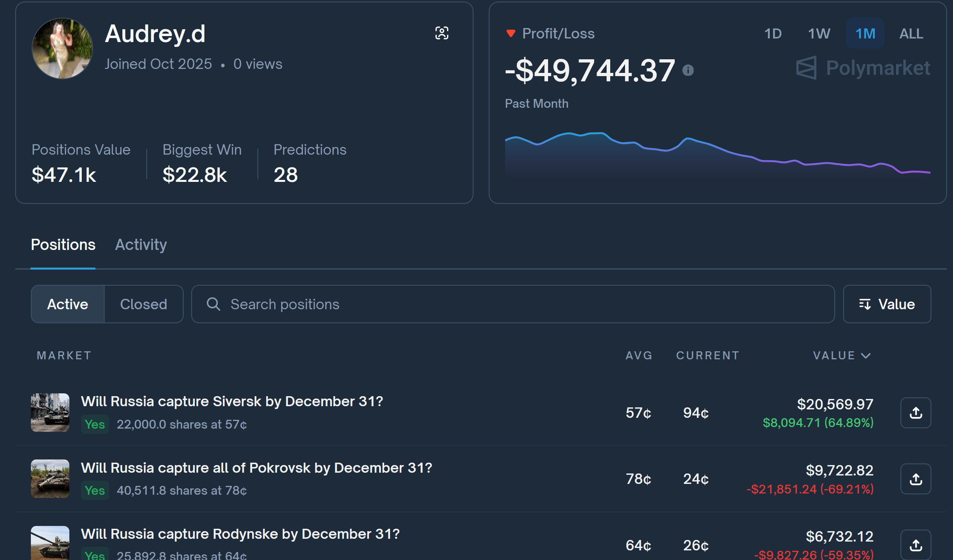Open the Value sort dropdown

tap(887, 304)
